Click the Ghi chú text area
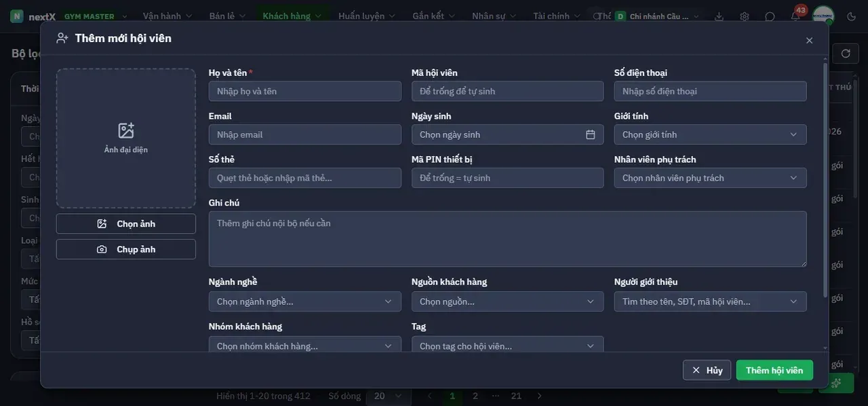Image resolution: width=868 pixels, height=406 pixels. (x=508, y=239)
